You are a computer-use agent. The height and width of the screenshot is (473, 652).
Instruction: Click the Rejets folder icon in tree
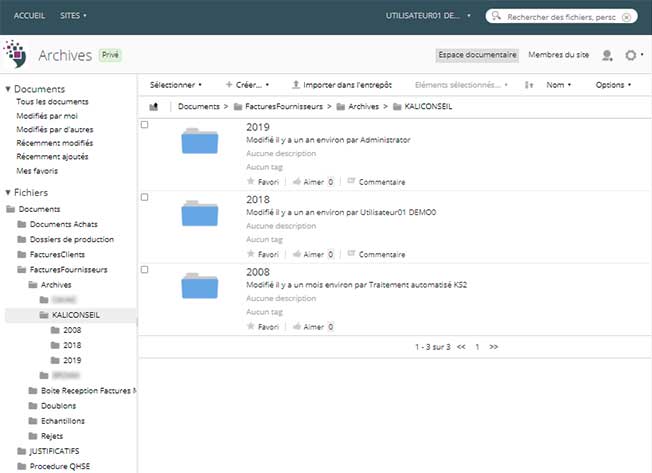[33, 436]
